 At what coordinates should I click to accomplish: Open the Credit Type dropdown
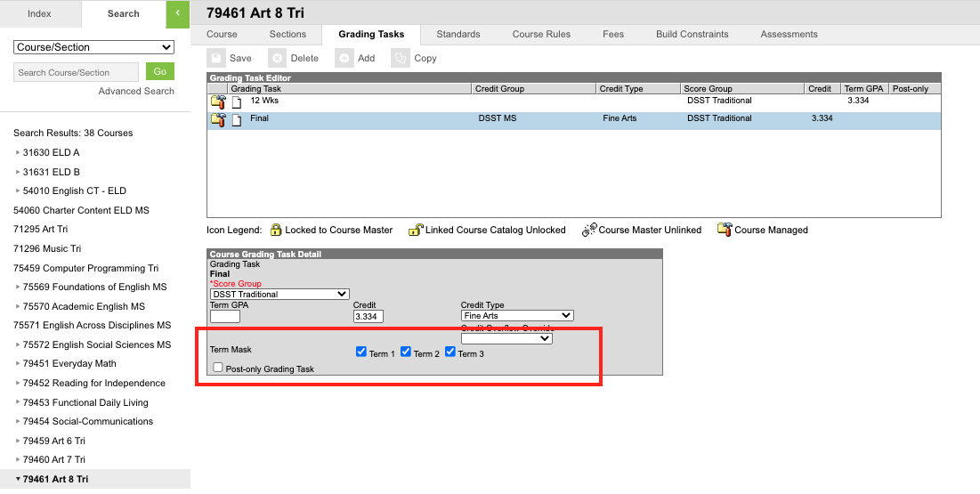pos(517,316)
